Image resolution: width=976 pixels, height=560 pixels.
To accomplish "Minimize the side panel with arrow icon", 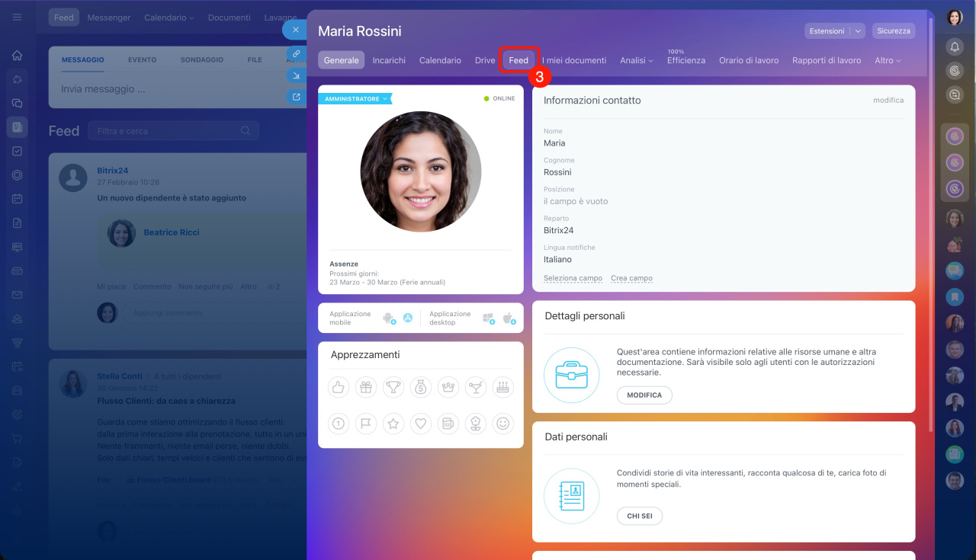I will tap(296, 75).
